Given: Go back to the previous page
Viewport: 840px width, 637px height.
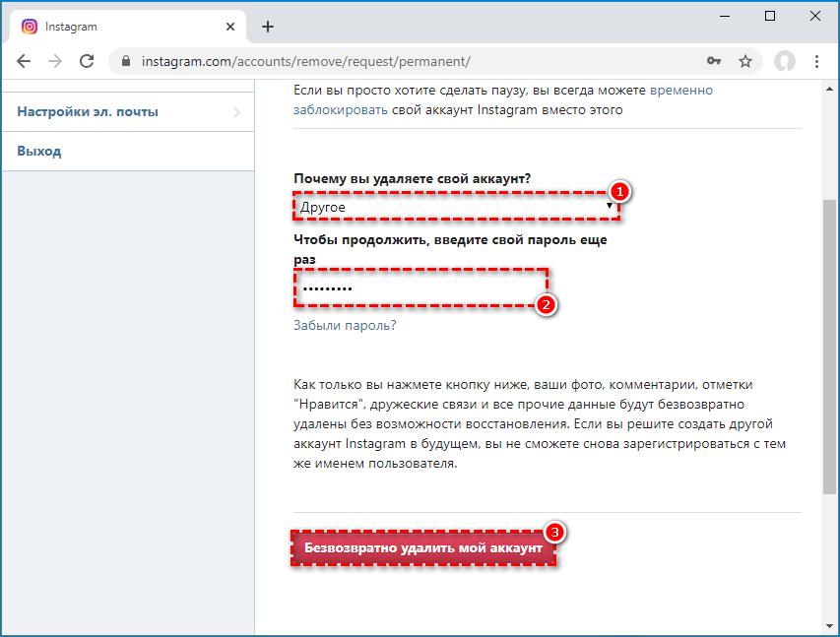Looking at the screenshot, I should click(x=24, y=61).
